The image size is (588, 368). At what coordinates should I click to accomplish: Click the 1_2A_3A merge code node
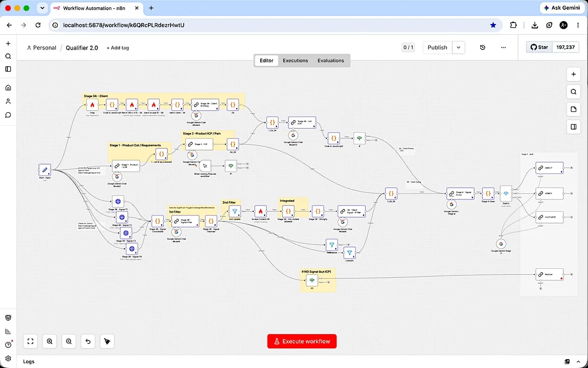coord(272,123)
